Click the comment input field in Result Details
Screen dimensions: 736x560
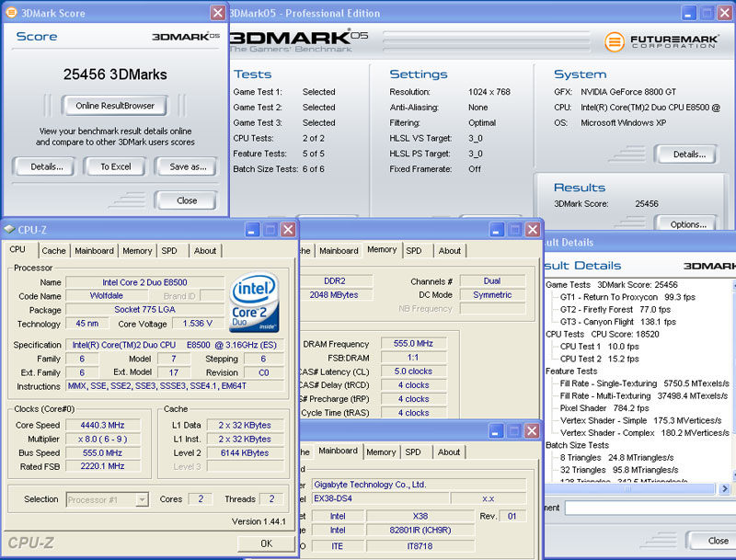[x=650, y=508]
